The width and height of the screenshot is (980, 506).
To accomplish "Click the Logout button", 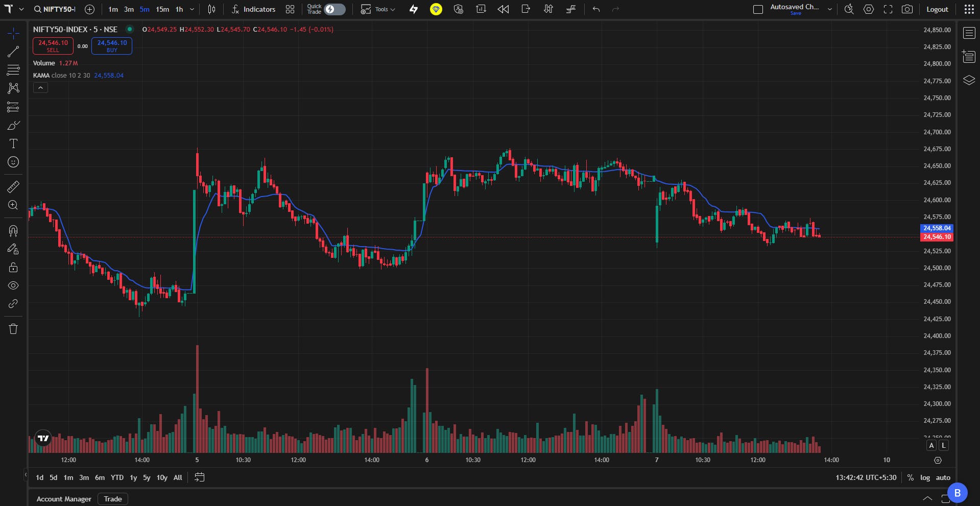I will pos(937,9).
